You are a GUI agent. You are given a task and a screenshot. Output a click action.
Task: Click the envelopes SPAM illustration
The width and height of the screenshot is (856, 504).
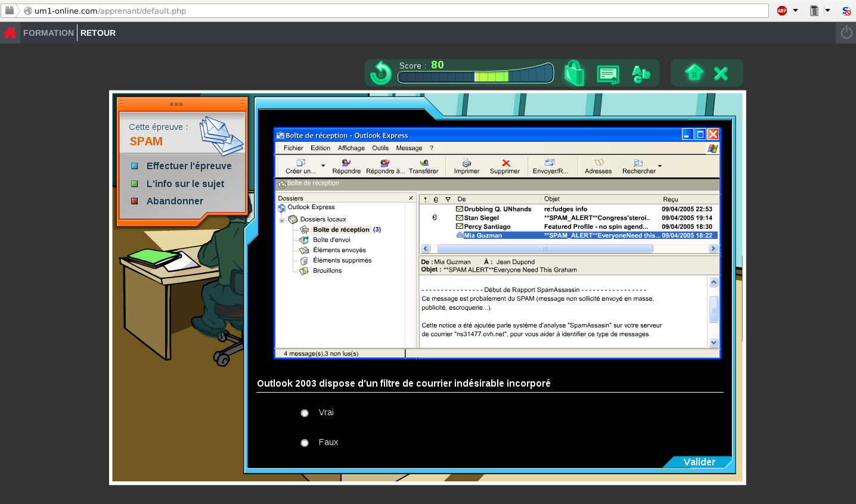221,135
